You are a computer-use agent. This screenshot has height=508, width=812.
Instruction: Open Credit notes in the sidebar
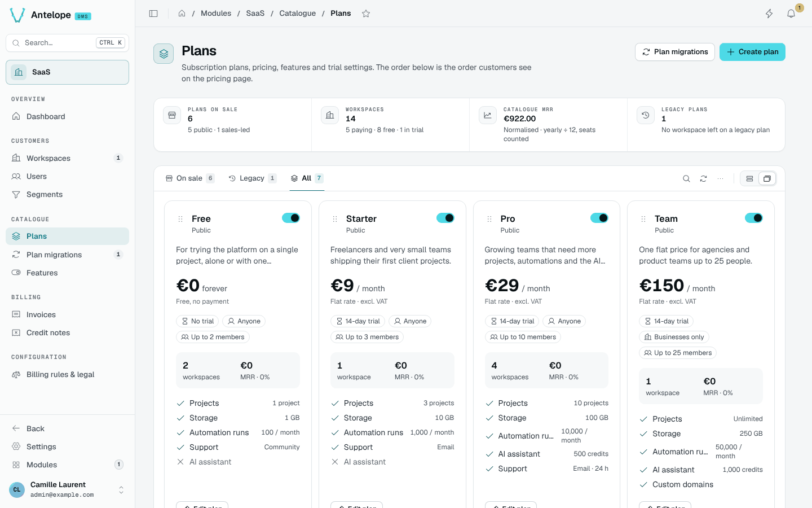(68, 332)
